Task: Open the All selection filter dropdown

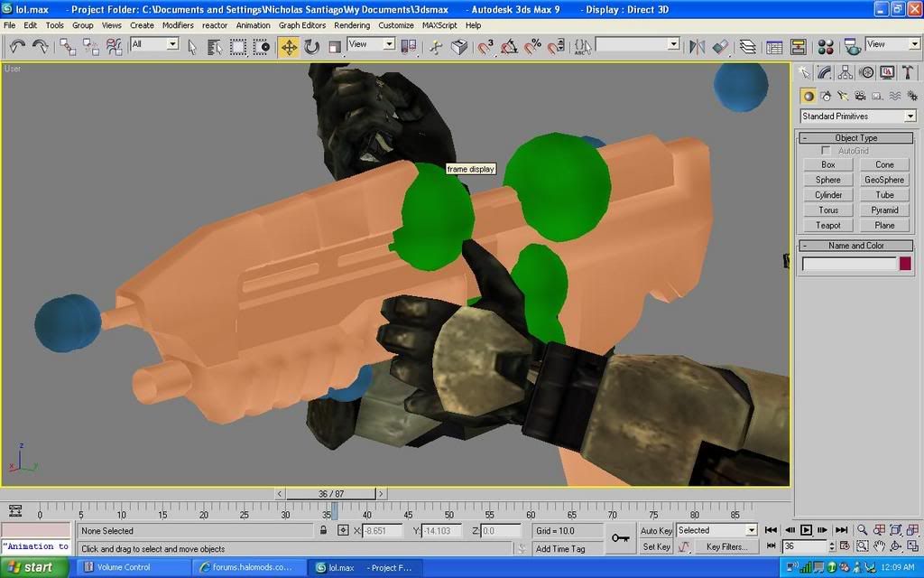Action: coord(154,43)
